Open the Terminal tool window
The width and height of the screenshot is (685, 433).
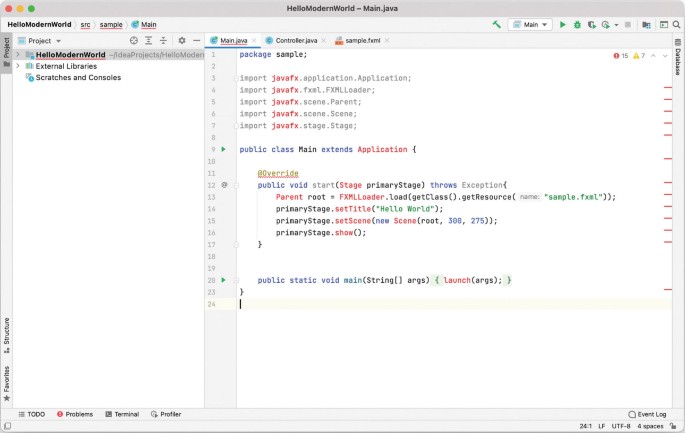click(x=122, y=414)
